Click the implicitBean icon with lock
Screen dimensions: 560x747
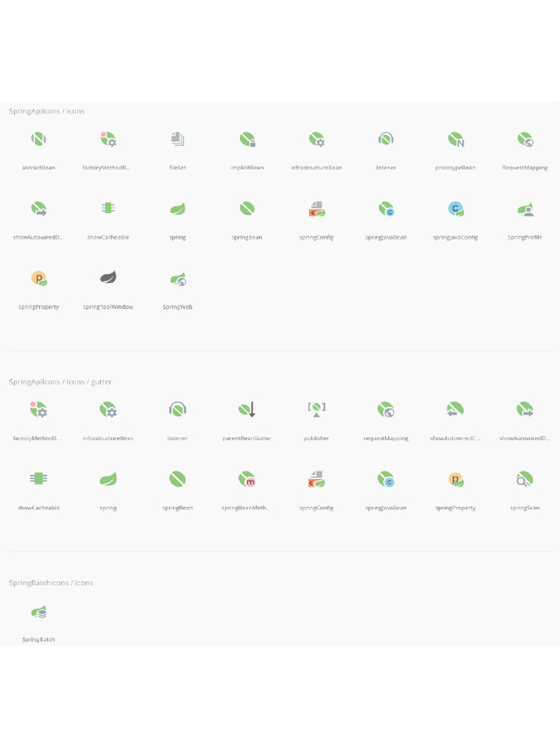[247, 139]
